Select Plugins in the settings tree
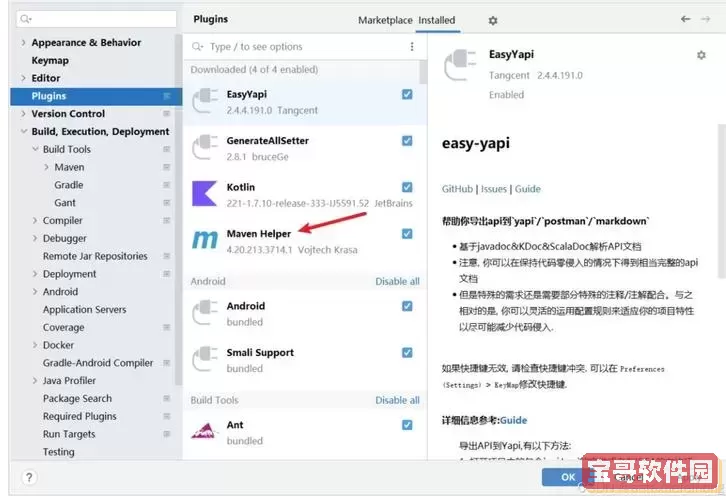 coord(96,96)
